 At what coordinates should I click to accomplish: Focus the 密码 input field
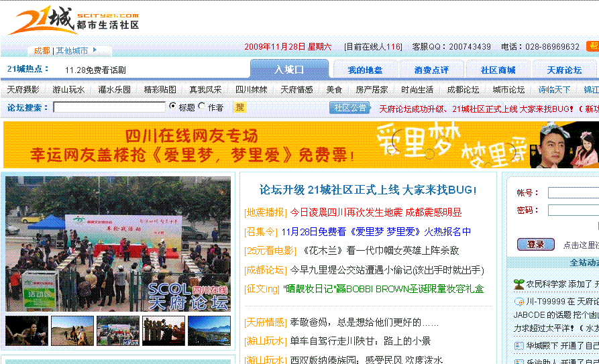(x=574, y=210)
